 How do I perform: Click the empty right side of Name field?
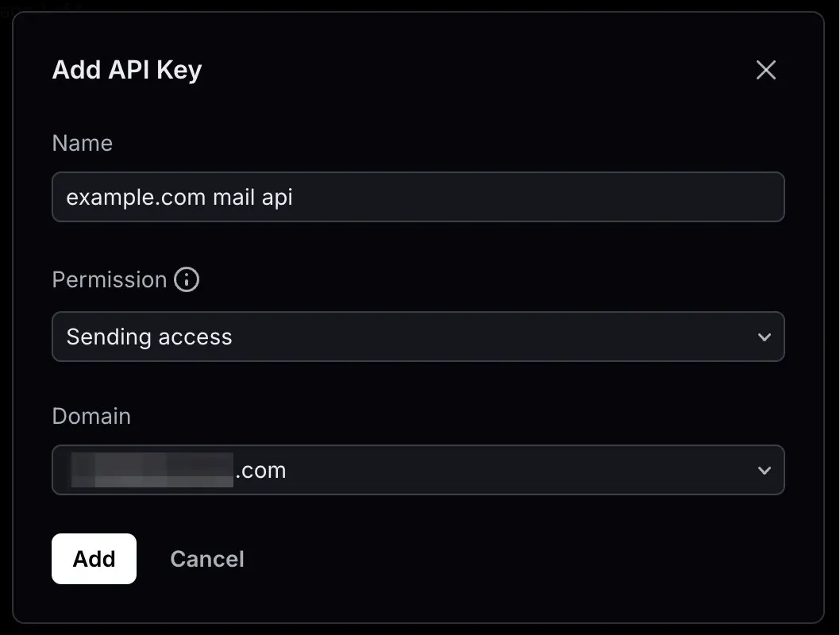coord(536,197)
